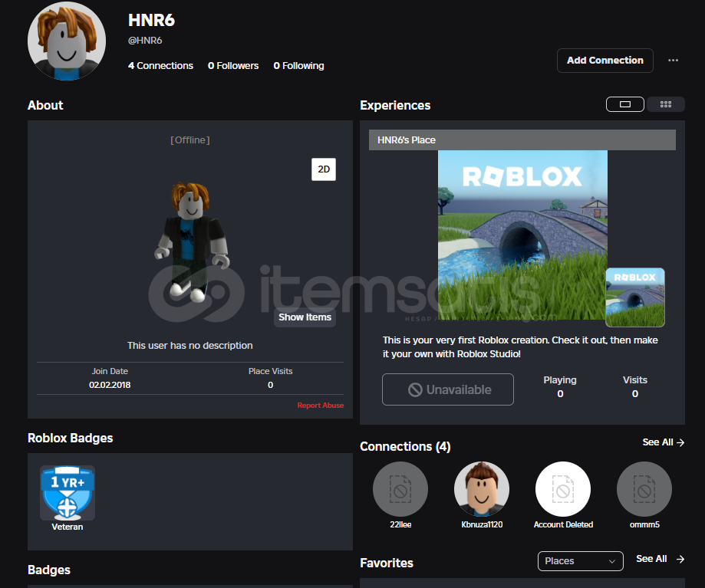Click the Place Visits label
The height and width of the screenshot is (588, 705).
tap(270, 371)
